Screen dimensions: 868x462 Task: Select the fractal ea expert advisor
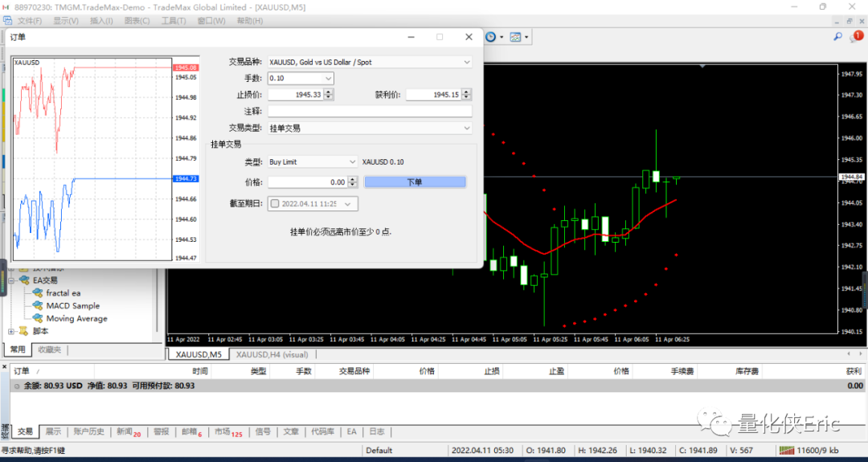(x=63, y=292)
